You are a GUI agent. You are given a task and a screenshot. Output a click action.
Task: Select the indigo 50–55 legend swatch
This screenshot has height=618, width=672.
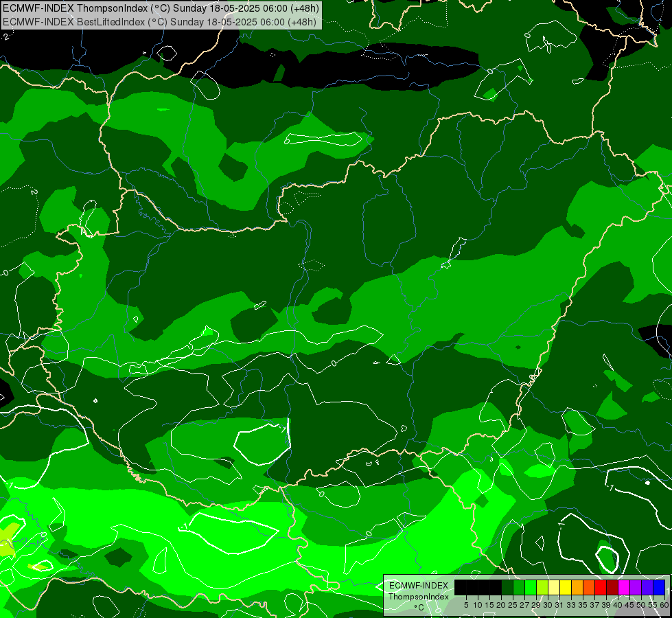(x=647, y=588)
